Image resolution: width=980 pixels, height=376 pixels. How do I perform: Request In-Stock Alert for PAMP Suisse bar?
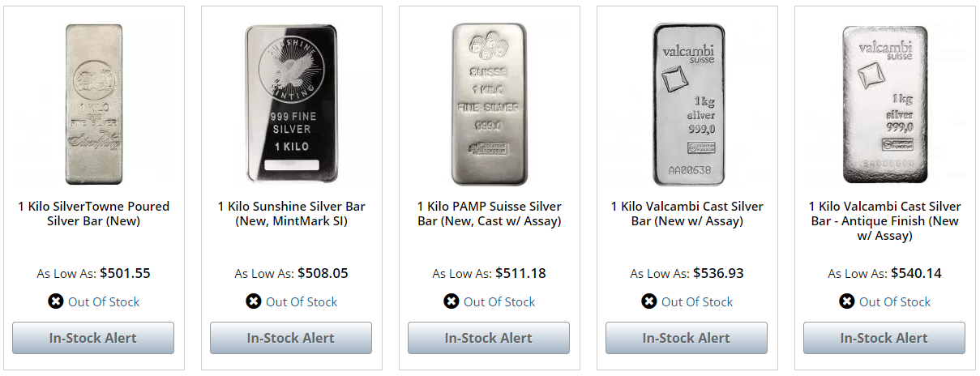point(489,338)
